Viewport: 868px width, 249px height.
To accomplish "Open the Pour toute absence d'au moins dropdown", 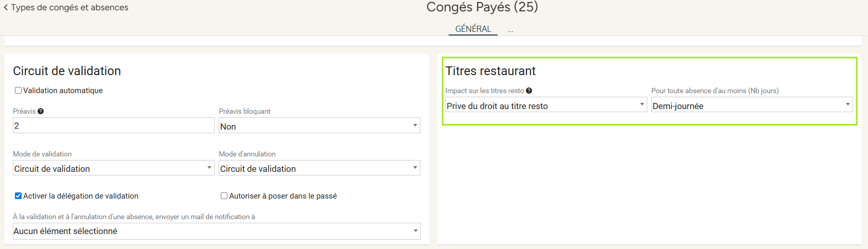I will point(752,104).
